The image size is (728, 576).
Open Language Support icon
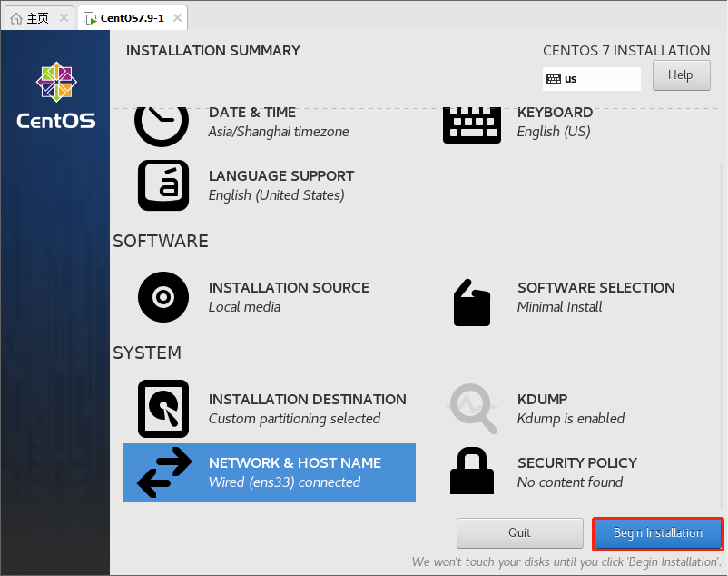click(163, 185)
